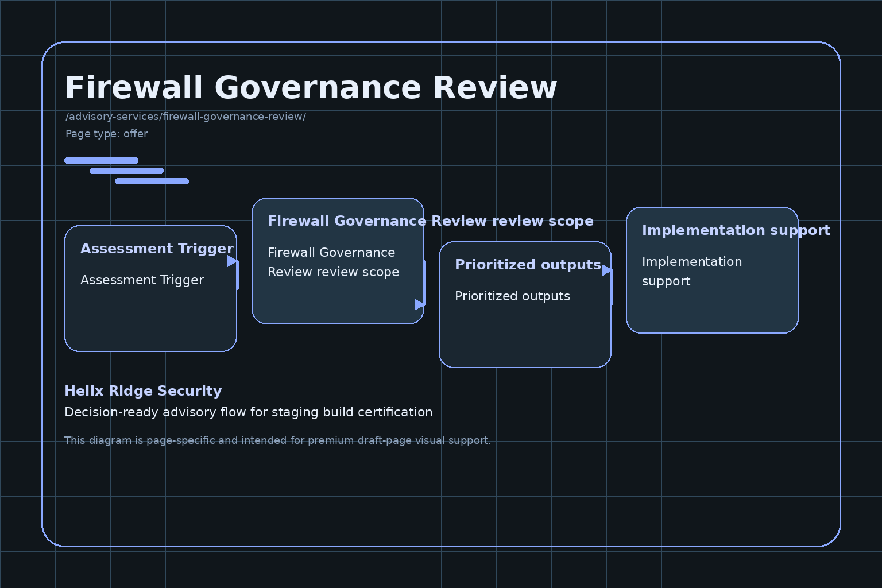Click the arrowhead on the Assessment Trigger card
Image resolution: width=882 pixels, height=588 pixels.
(x=233, y=261)
